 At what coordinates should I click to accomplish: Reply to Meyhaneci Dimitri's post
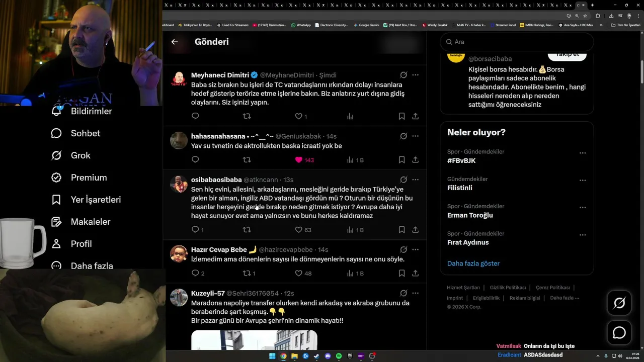point(196,116)
